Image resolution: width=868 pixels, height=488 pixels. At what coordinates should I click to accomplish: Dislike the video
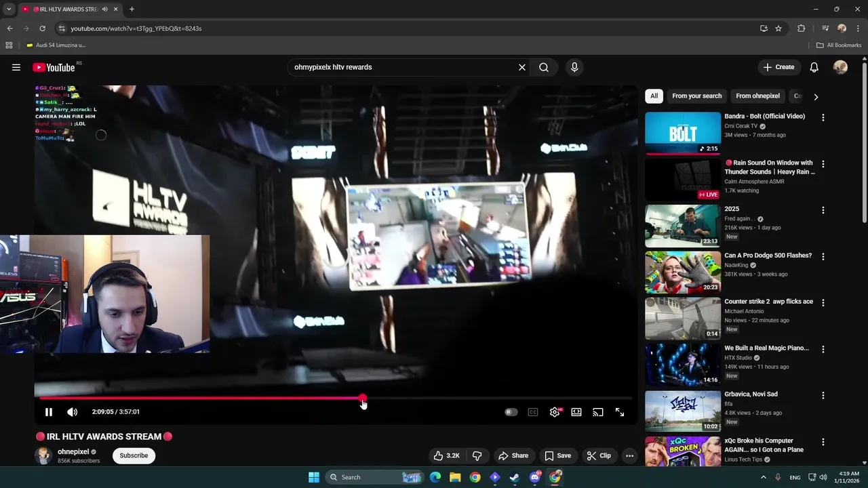coord(477,455)
